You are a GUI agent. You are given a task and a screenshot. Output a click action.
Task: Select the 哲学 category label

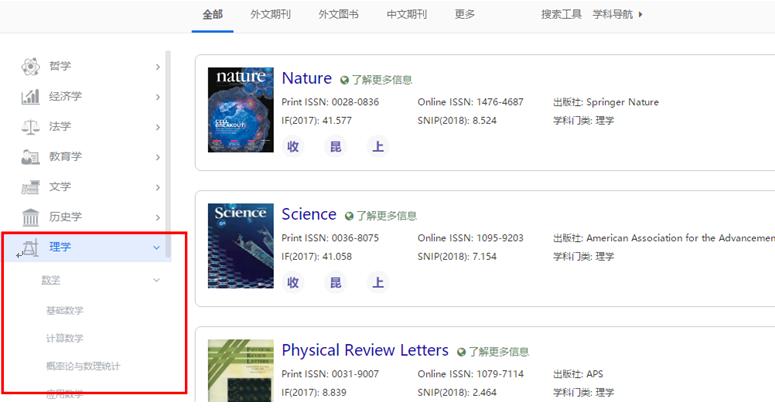click(60, 66)
